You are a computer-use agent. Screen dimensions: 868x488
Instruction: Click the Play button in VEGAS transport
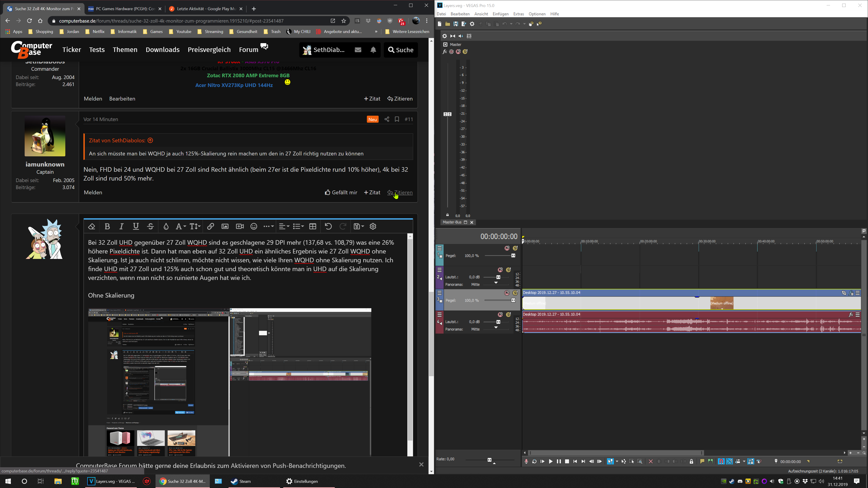[551, 462]
